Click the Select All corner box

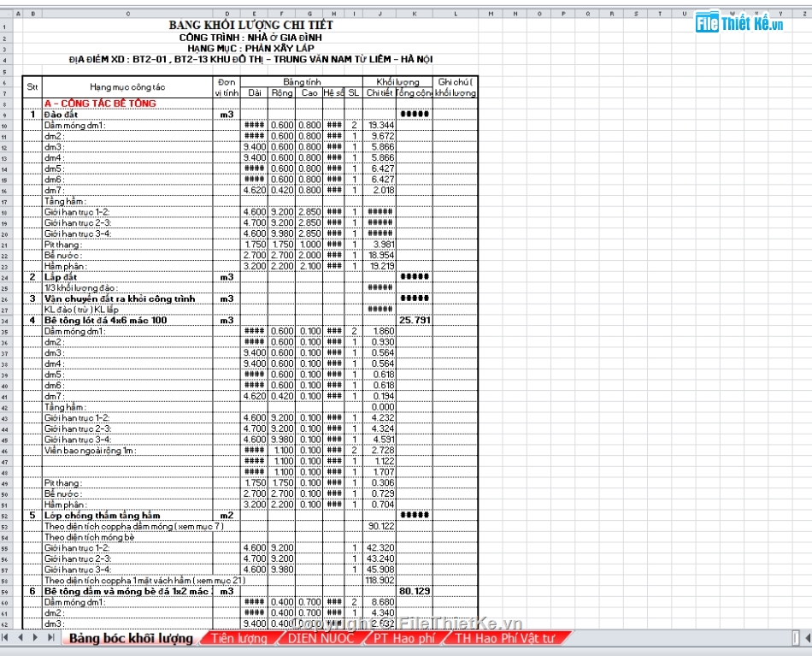6,14
